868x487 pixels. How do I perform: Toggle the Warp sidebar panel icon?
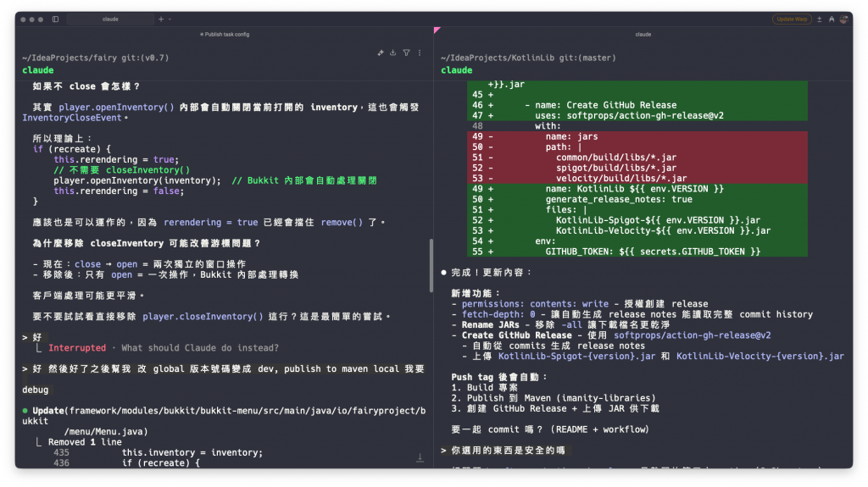click(x=55, y=19)
